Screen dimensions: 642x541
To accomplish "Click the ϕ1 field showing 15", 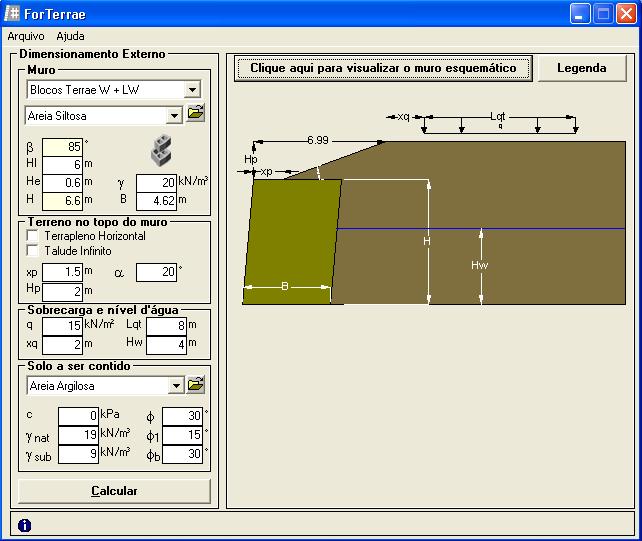I will coord(182,435).
